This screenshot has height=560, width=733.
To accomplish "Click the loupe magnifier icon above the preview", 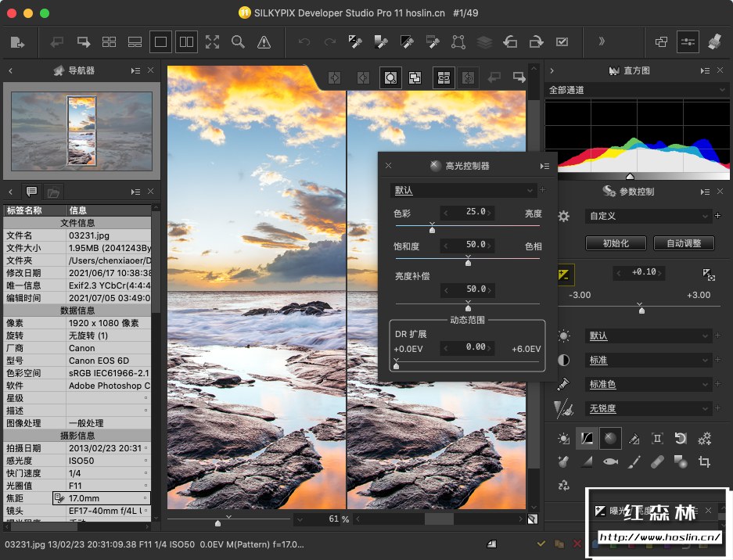I will (x=390, y=77).
